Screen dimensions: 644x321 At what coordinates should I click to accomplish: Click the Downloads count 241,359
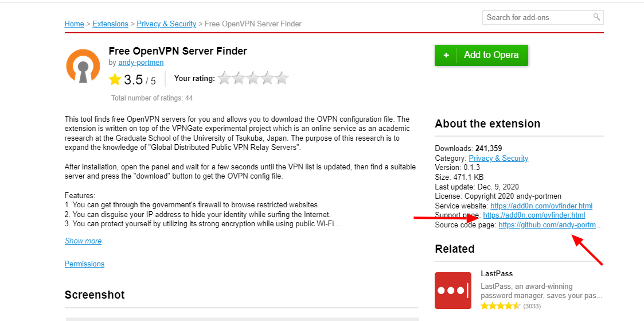(489, 148)
